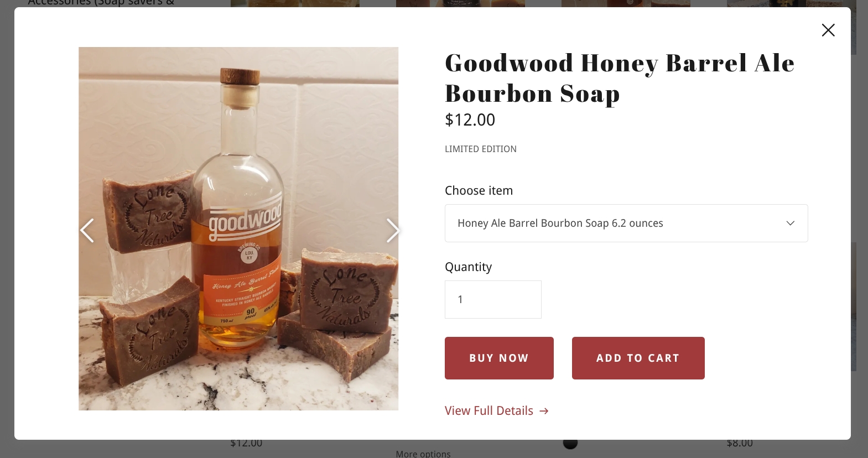This screenshot has width=868, height=458.
Task: Click the Quantity label
Action: (x=469, y=267)
